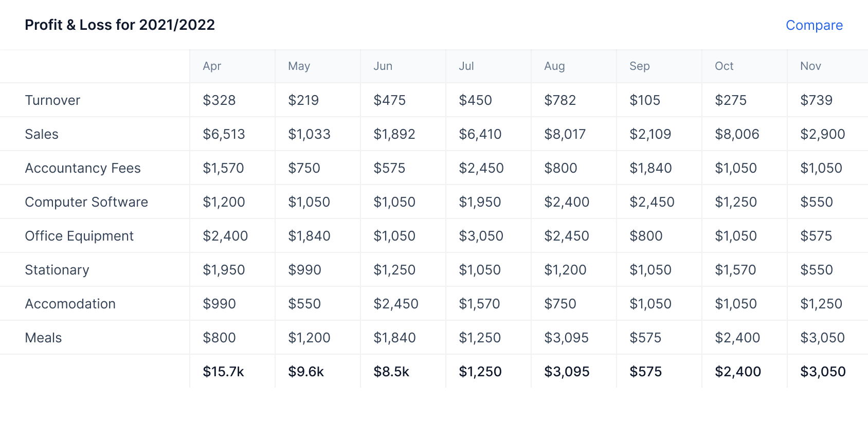Select the Turnover row label

[52, 100]
